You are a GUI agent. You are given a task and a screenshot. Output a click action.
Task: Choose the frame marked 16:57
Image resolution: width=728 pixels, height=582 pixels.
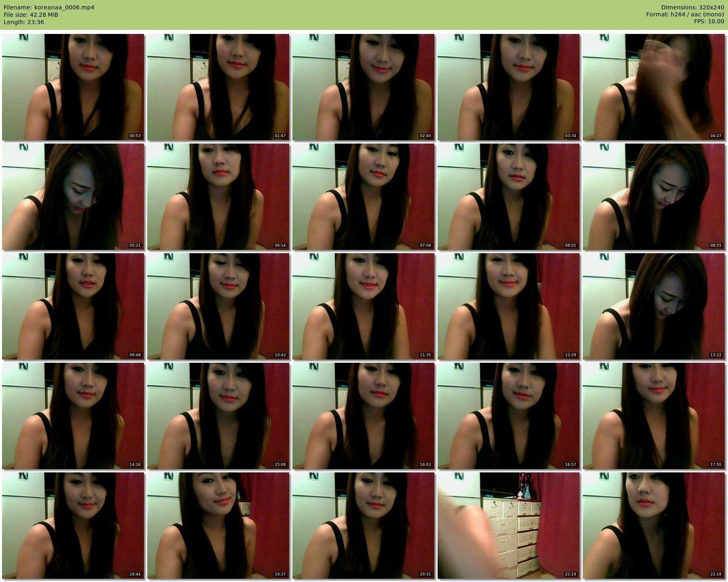click(x=508, y=416)
